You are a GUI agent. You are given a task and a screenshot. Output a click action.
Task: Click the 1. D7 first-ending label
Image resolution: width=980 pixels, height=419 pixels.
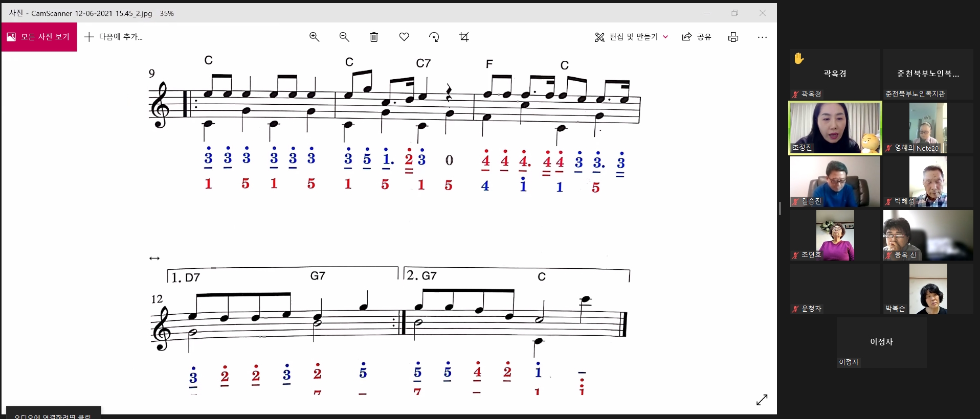pyautogui.click(x=186, y=277)
